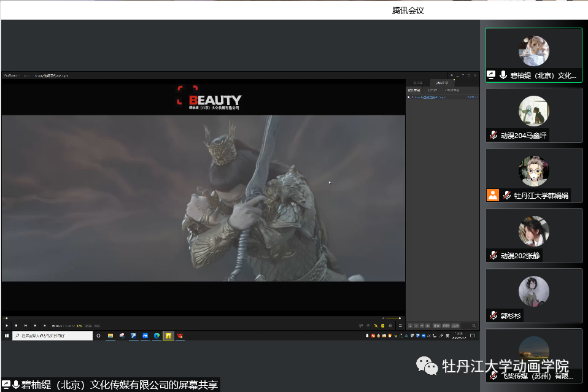588x392 pixels.
Task: Open the notification center icon on taskbar
Action: [472, 336]
